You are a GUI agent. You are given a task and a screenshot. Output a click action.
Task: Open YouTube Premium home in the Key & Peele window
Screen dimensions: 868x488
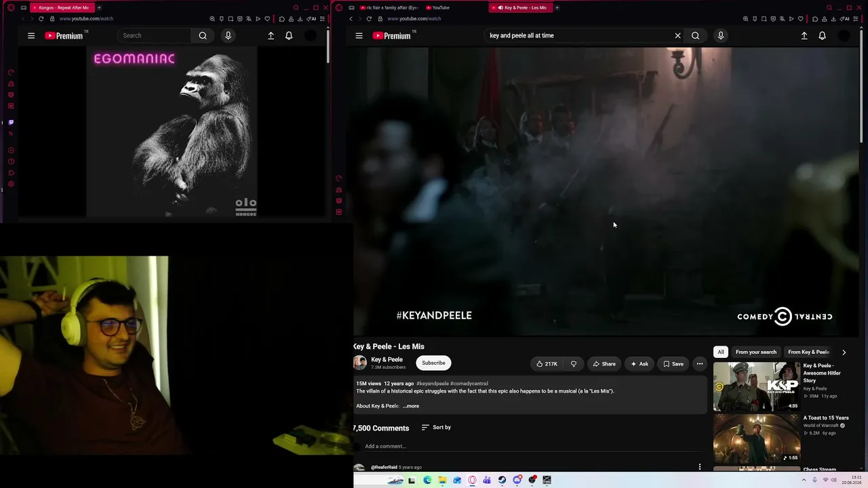(393, 36)
